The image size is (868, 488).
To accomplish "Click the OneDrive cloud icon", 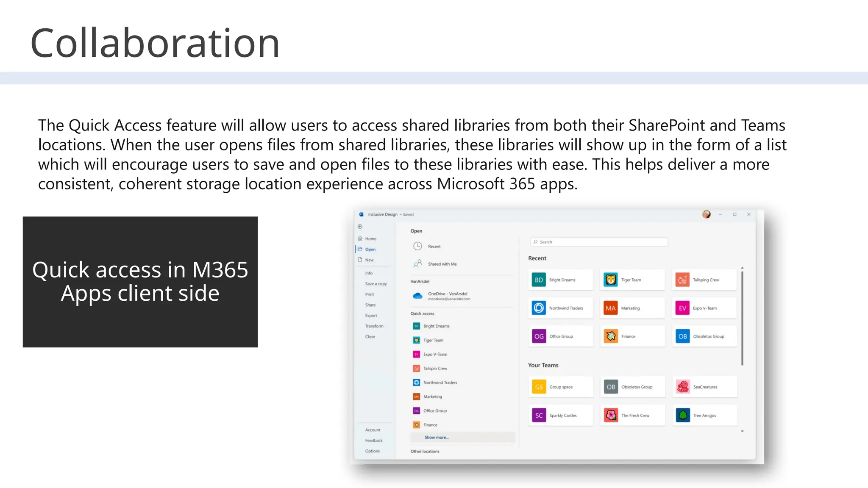I will (417, 296).
